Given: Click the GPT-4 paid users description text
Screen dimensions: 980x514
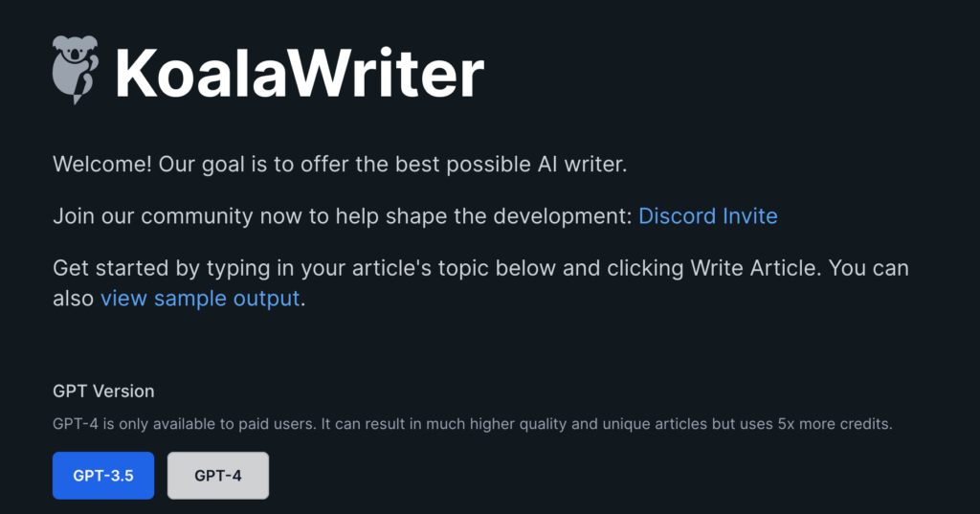Looking at the screenshot, I should 473,424.
